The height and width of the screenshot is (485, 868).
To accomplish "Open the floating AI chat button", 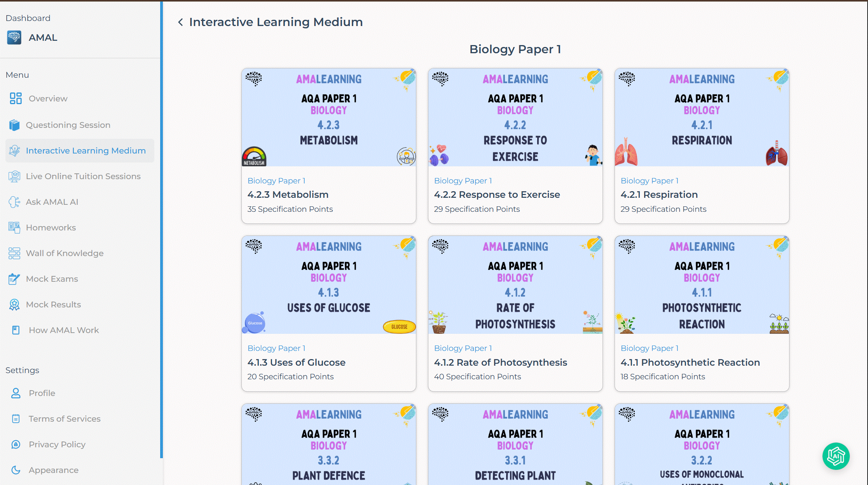I will [x=836, y=456].
